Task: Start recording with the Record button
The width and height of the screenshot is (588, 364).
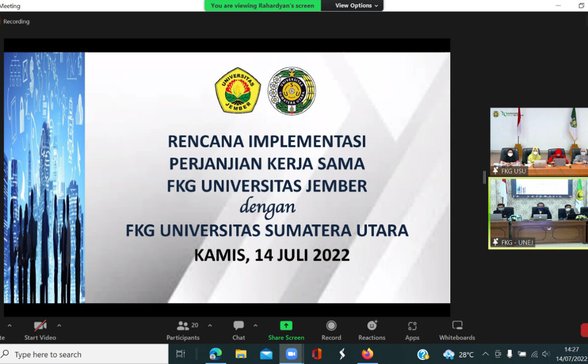Action: tap(331, 330)
